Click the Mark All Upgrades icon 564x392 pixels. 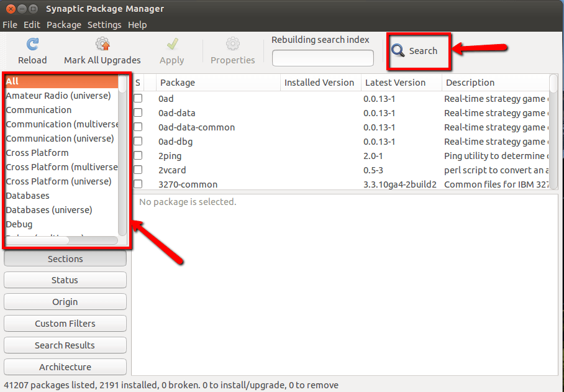point(102,44)
